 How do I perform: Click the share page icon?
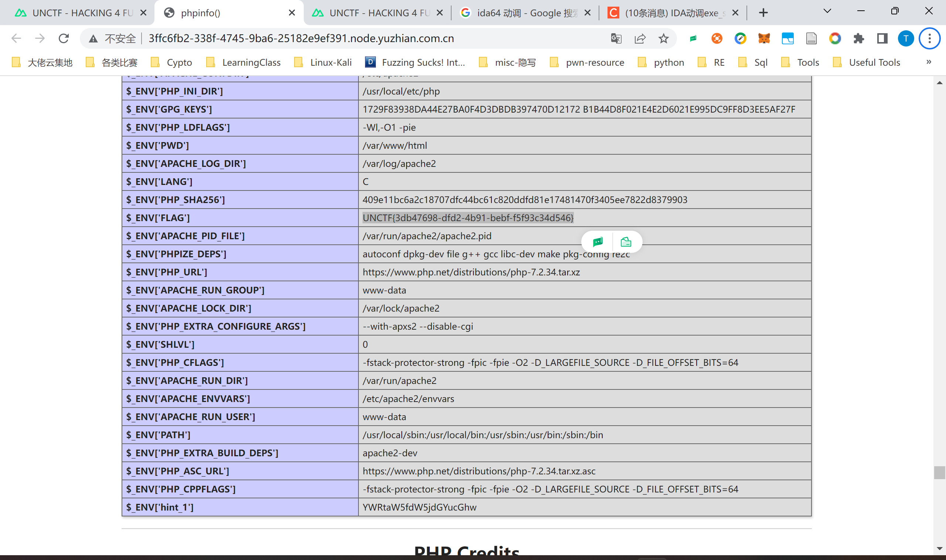pos(640,38)
